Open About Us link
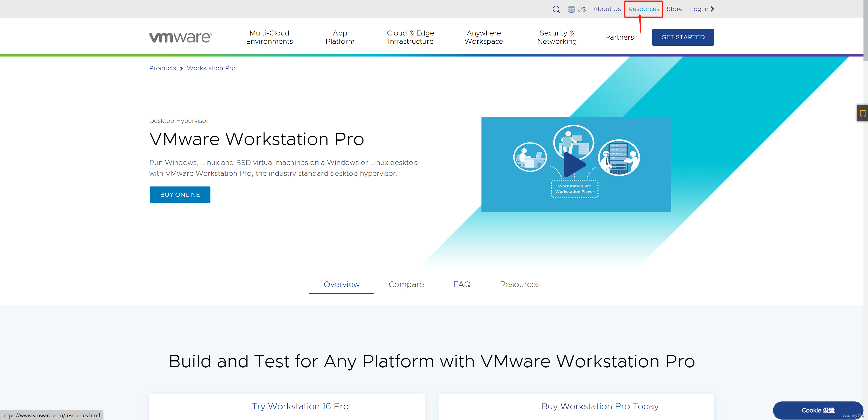Viewport: 868px width, 420px height. click(607, 9)
